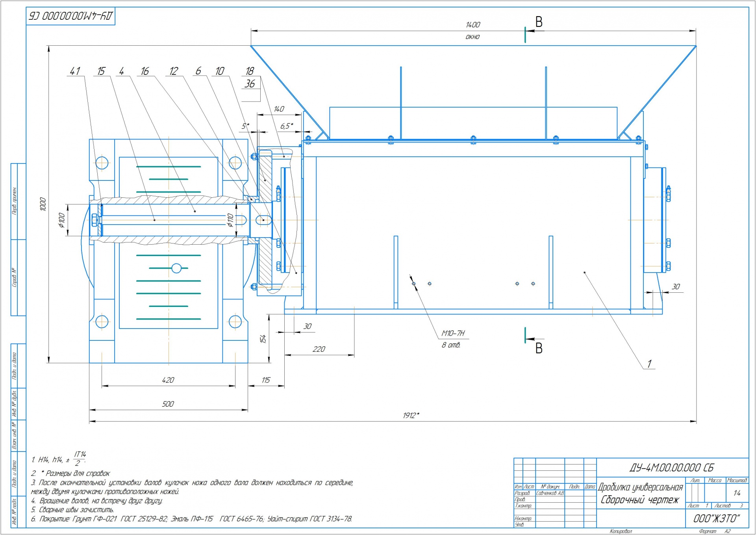Click the 220 dimension value
The height and width of the screenshot is (535, 756).
click(x=319, y=349)
